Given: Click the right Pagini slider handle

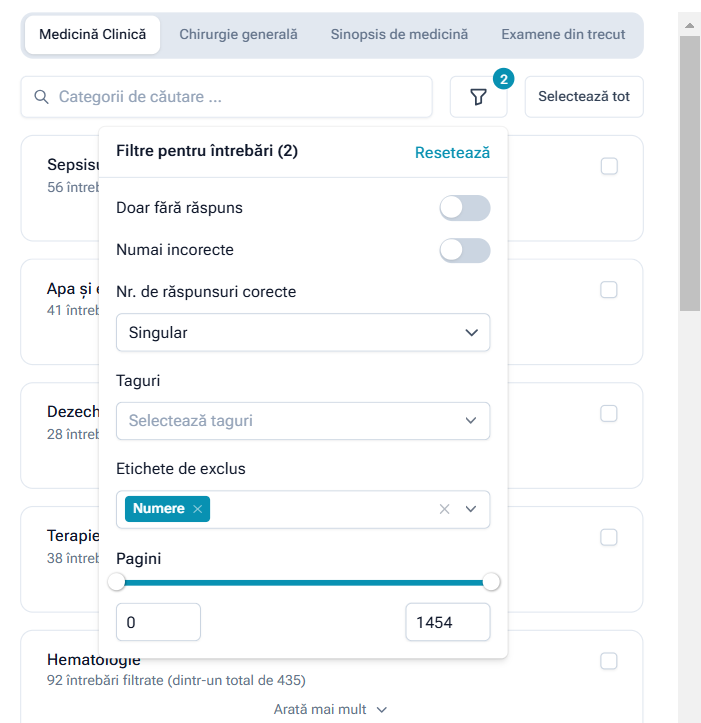Looking at the screenshot, I should [x=491, y=582].
